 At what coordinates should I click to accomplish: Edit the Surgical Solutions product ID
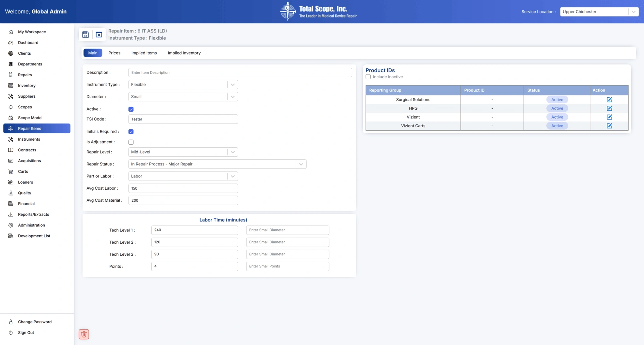pos(609,100)
